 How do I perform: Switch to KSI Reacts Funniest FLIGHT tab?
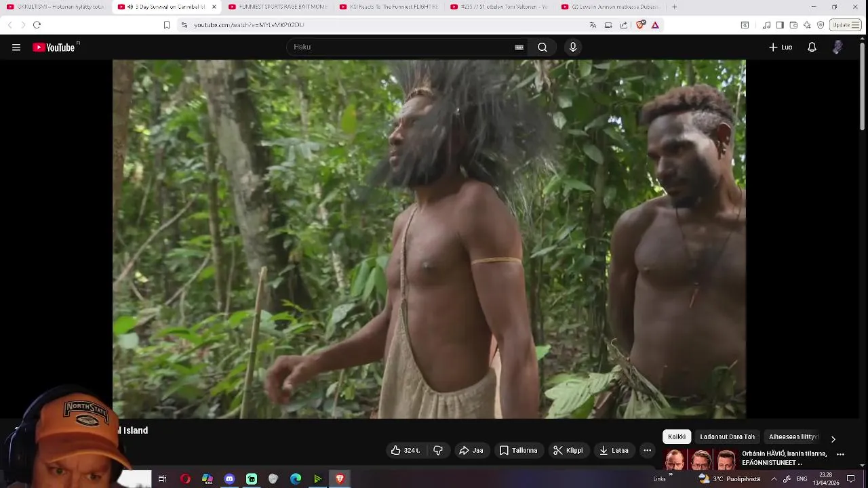[389, 7]
